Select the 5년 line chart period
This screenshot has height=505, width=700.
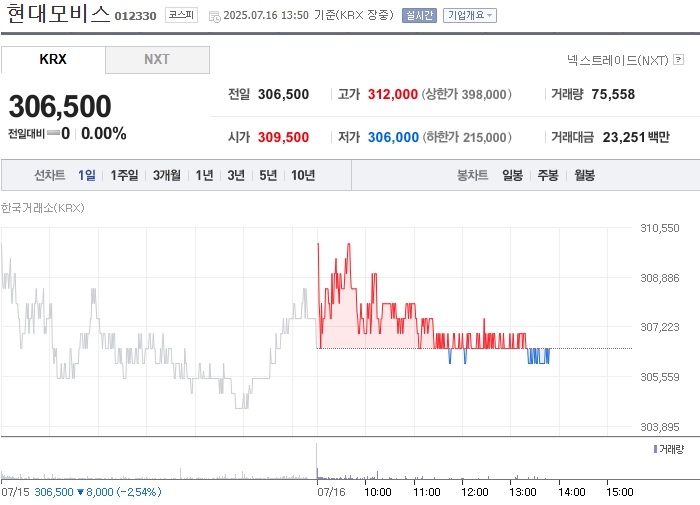[x=268, y=175]
